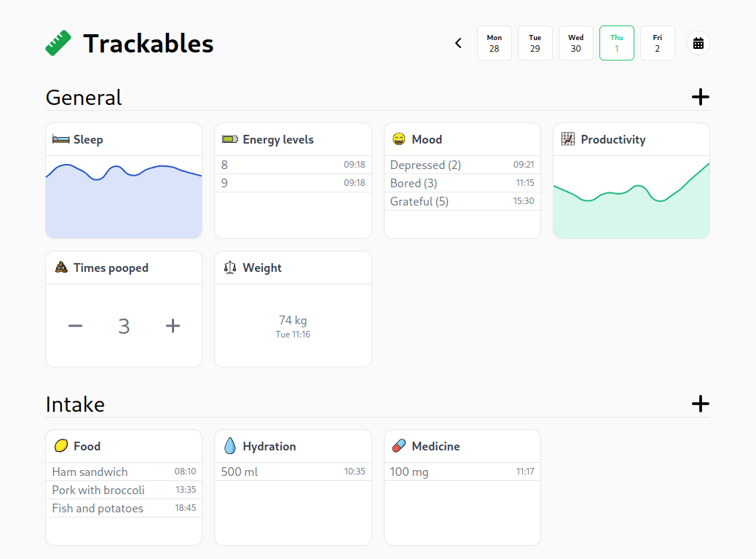This screenshot has width=756, height=559.
Task: Open the Productivity chart graph
Action: click(x=631, y=197)
